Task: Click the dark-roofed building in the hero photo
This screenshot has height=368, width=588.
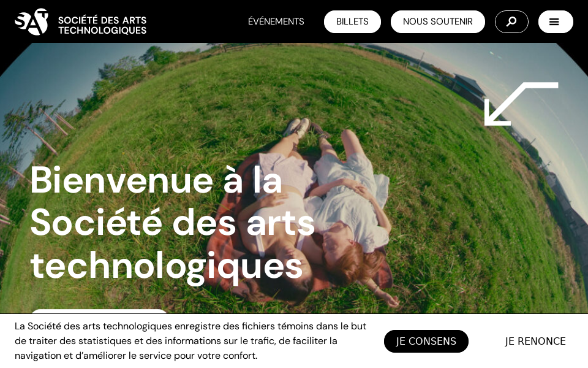Action: 468,88
